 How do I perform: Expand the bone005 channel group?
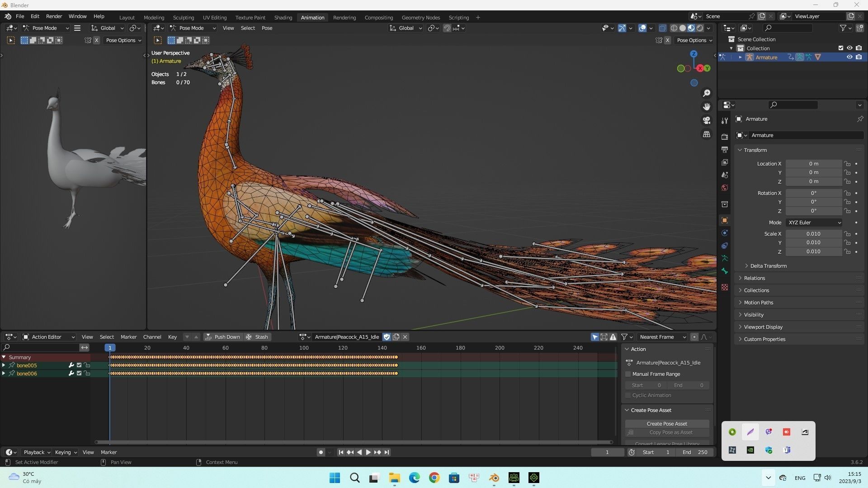pyautogui.click(x=4, y=365)
